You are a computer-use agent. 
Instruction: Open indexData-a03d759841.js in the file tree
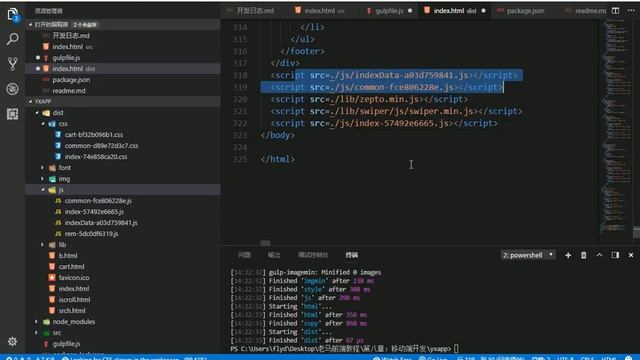click(x=101, y=223)
